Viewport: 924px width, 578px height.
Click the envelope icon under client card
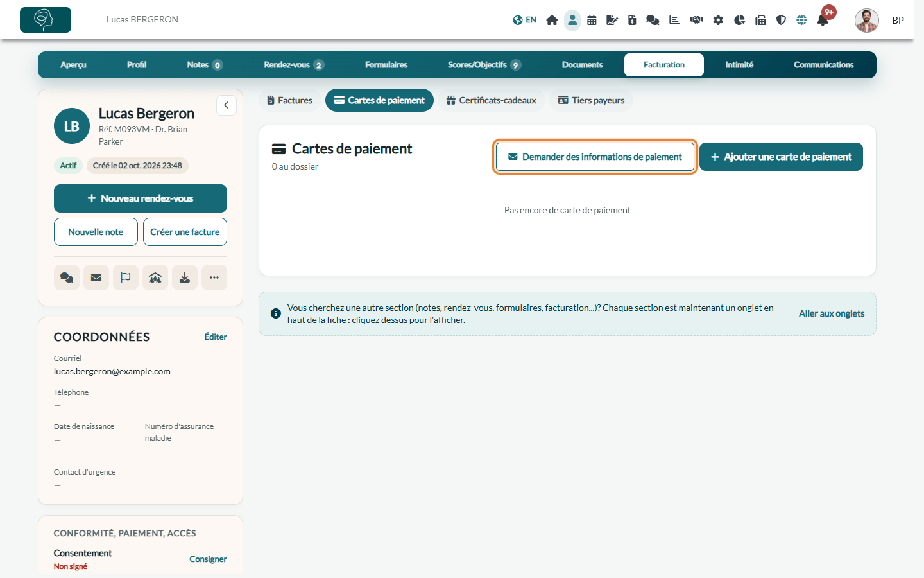[x=96, y=277]
